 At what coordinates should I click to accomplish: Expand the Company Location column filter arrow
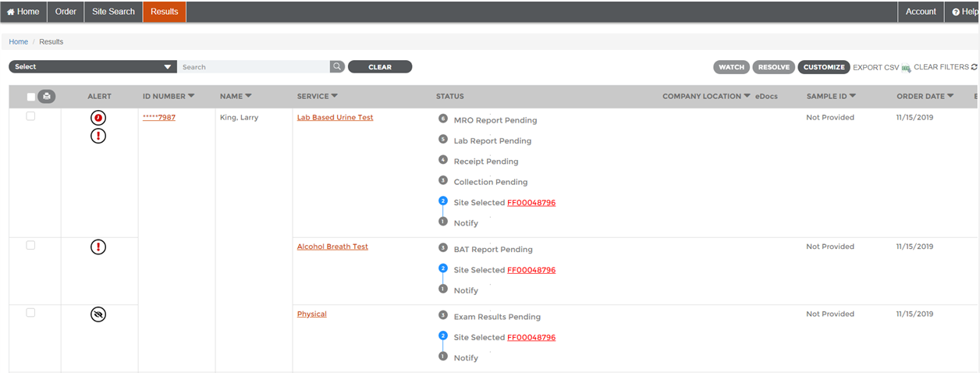pos(747,96)
